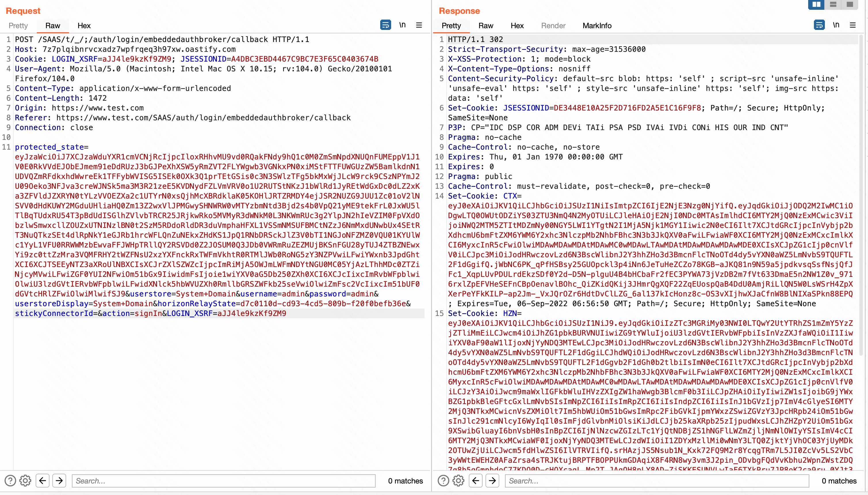This screenshot has height=495, width=868.
Task: Switch to top-bottom split layout view
Action: coord(833,4)
